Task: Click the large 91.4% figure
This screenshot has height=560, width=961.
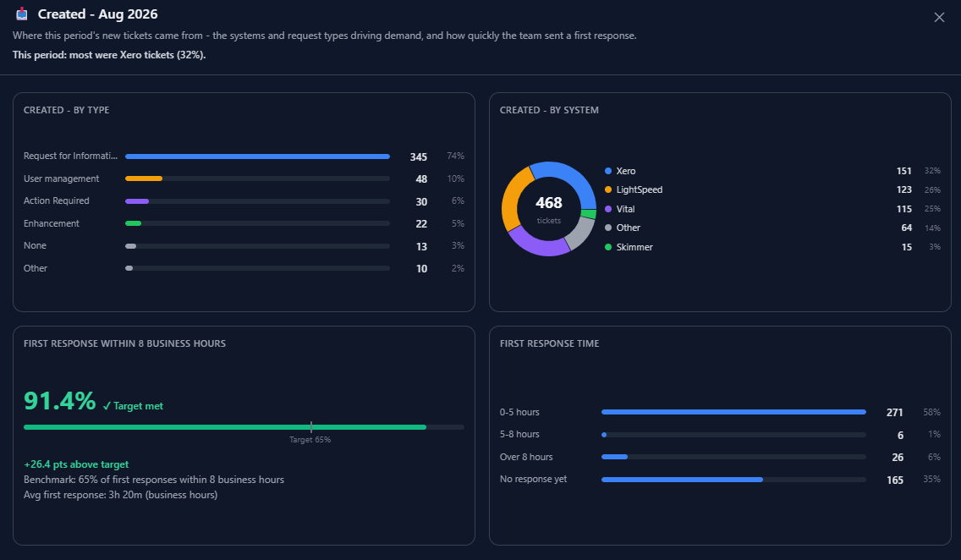Action: click(59, 401)
